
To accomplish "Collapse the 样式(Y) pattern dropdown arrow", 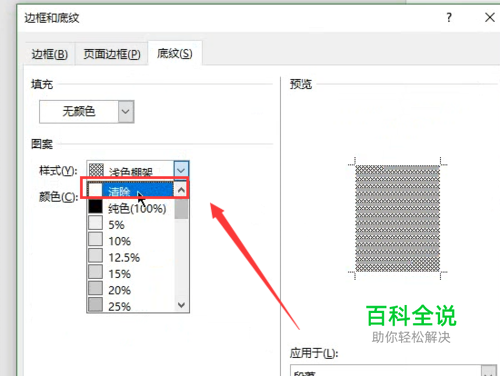I will [181, 170].
